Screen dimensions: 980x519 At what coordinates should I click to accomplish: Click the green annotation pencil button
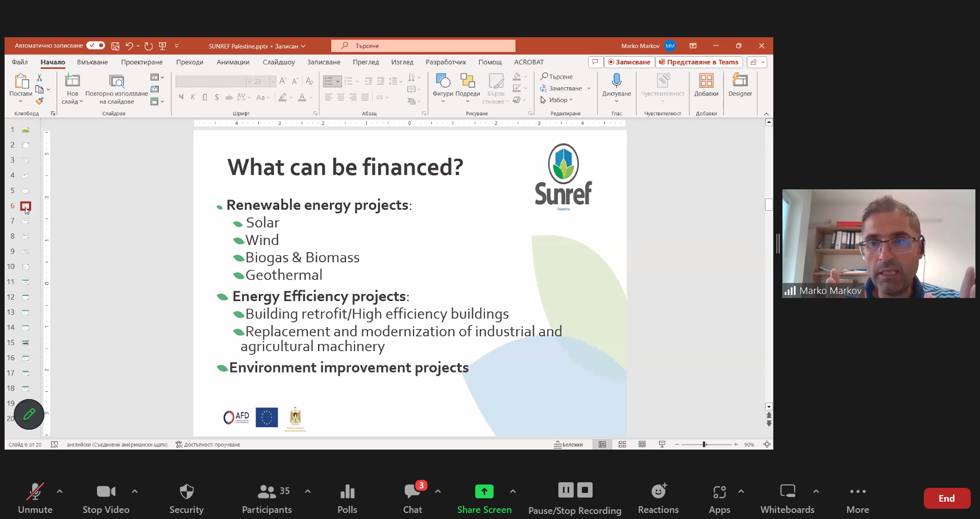[x=29, y=414]
